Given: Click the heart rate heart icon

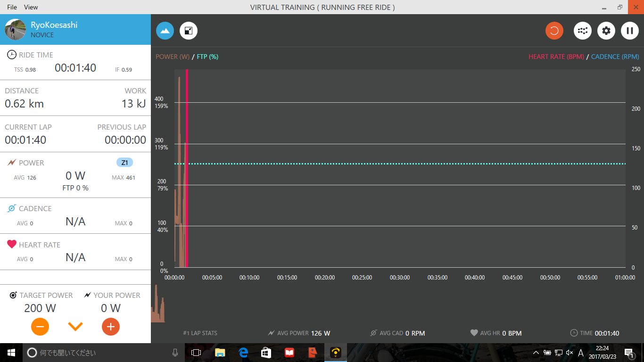Looking at the screenshot, I should pos(12,245).
